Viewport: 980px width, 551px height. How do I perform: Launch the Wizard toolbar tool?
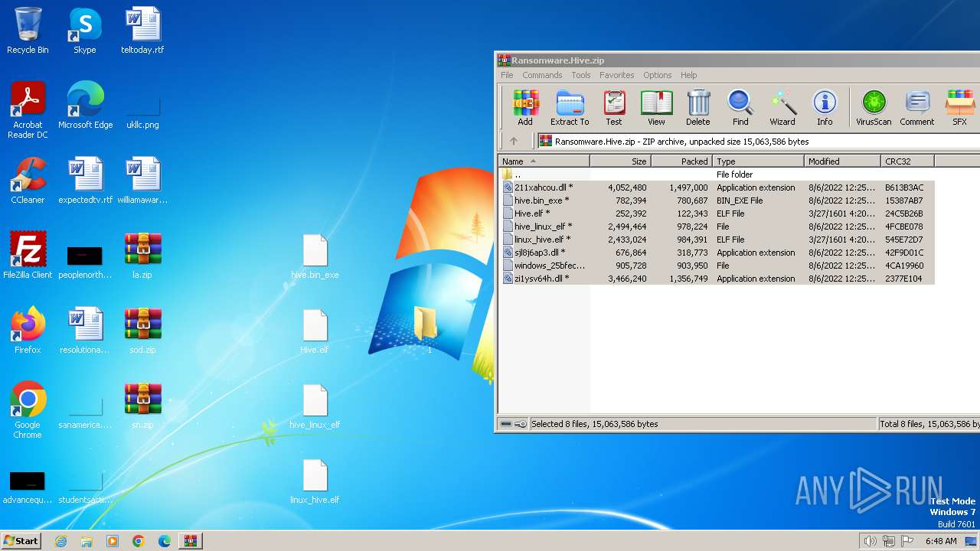pyautogui.click(x=782, y=107)
